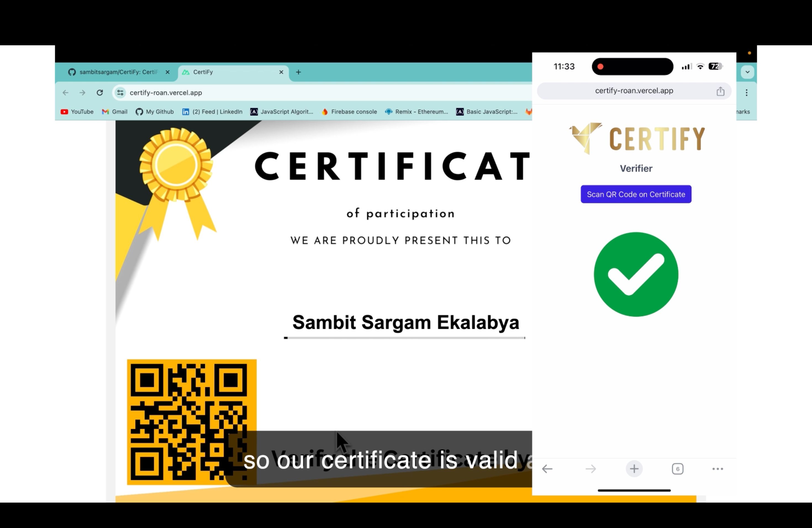Click the QR code image on certificate
The image size is (812, 528).
point(191,421)
